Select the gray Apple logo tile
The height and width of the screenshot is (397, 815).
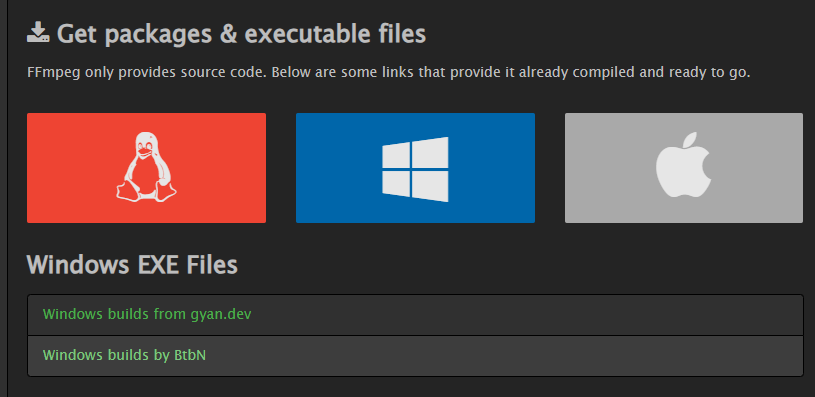pyautogui.click(x=684, y=168)
